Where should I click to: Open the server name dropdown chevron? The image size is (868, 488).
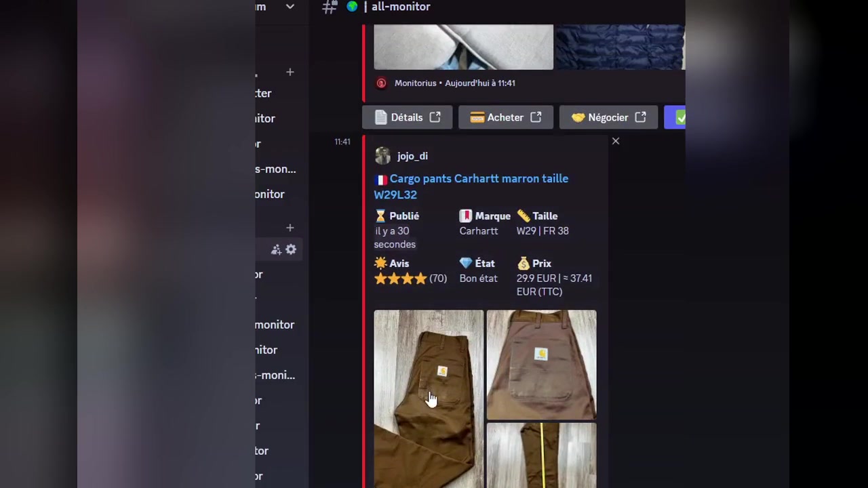pos(290,7)
